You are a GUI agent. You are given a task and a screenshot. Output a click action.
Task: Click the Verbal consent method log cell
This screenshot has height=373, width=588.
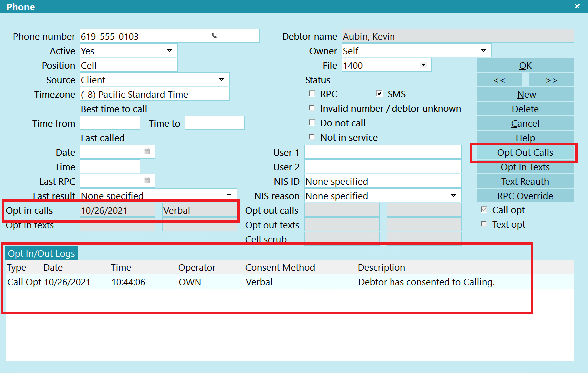(x=259, y=282)
